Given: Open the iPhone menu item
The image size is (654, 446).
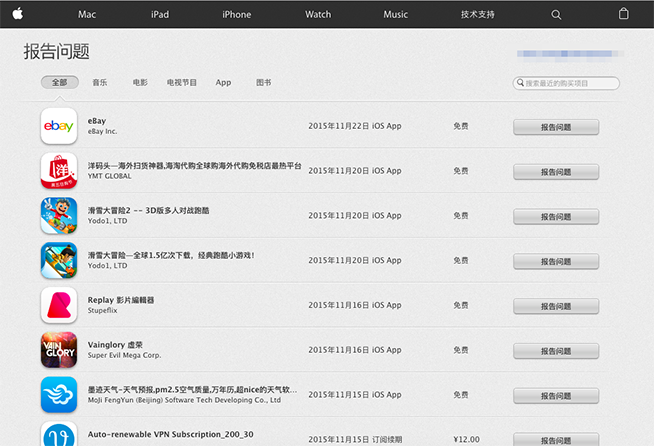Looking at the screenshot, I should coord(237,15).
